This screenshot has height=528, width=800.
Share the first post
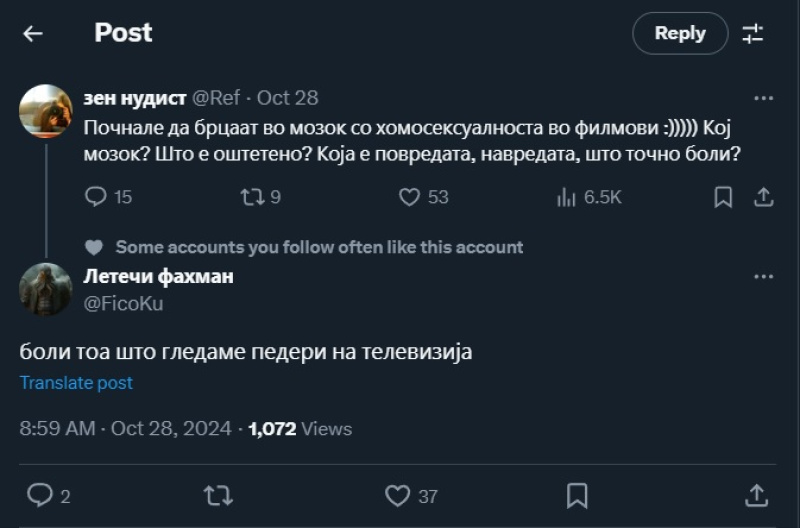click(763, 197)
